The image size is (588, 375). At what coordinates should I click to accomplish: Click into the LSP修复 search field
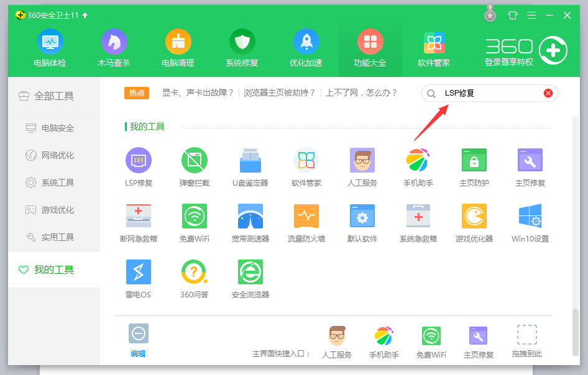(489, 93)
